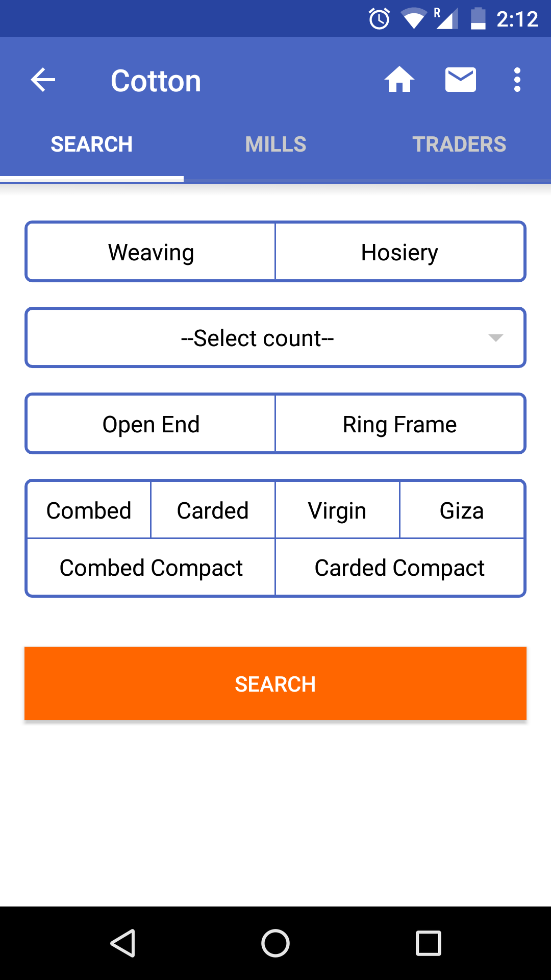The height and width of the screenshot is (980, 551).
Task: Select the Weaving option
Action: pyautogui.click(x=151, y=252)
